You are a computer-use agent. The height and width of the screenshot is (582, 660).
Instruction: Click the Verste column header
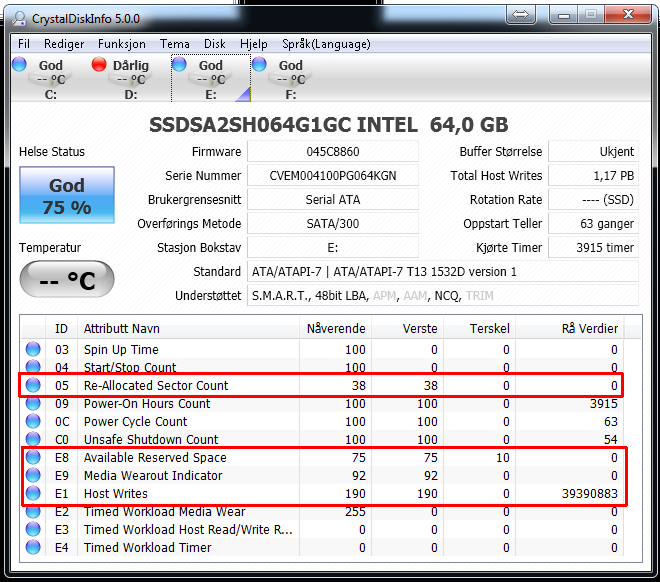pyautogui.click(x=407, y=328)
